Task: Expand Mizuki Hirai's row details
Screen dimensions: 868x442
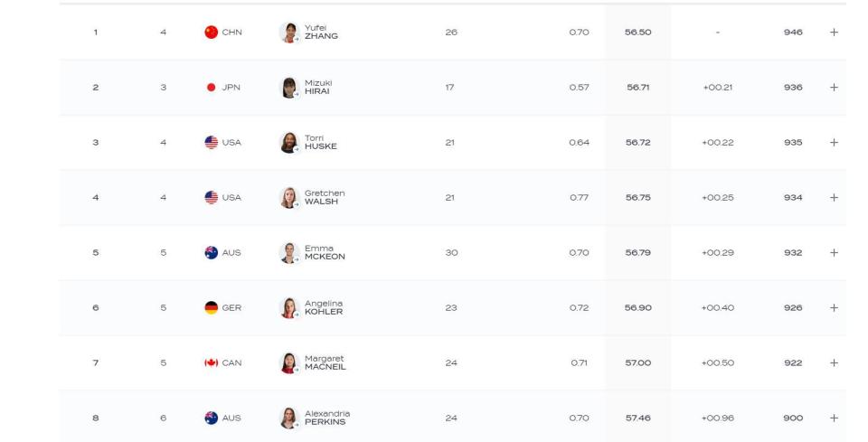Action: [x=834, y=88]
